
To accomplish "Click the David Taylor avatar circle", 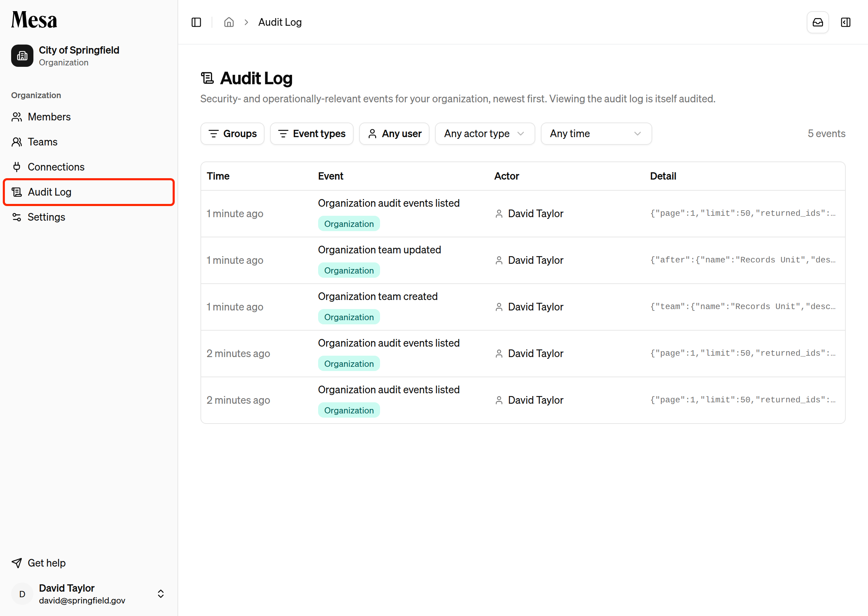I will [x=22, y=594].
